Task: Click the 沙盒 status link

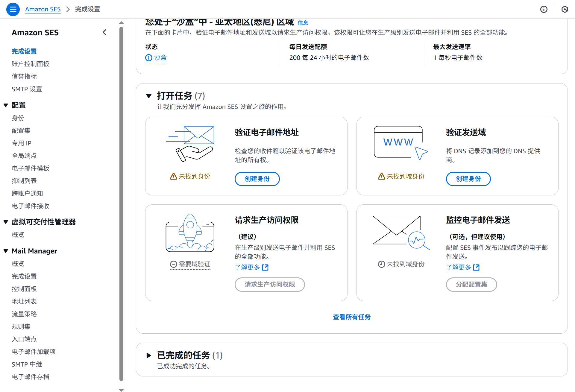Action: tap(160, 58)
